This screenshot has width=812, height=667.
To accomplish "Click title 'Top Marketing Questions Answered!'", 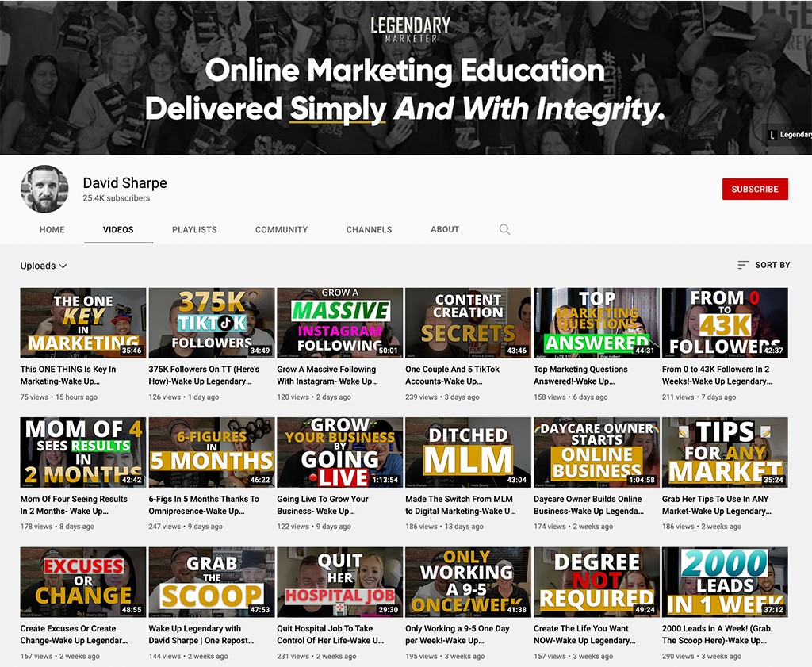I will click(x=580, y=375).
